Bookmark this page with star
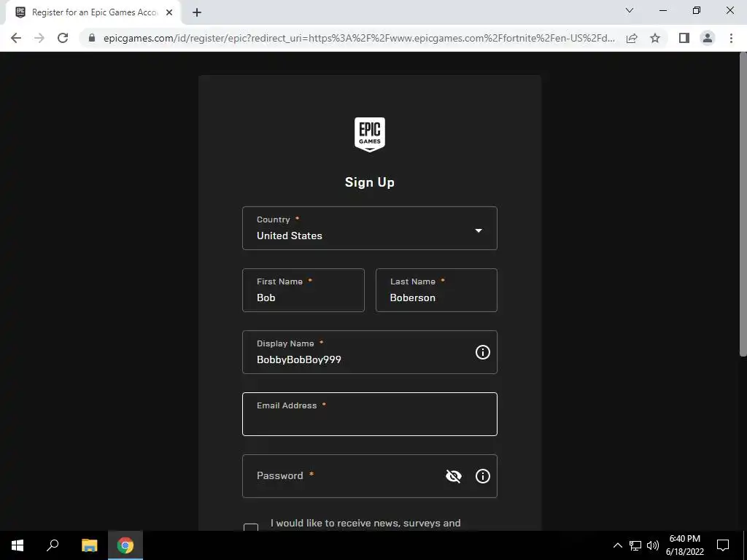The width and height of the screenshot is (747, 560). 655,38
